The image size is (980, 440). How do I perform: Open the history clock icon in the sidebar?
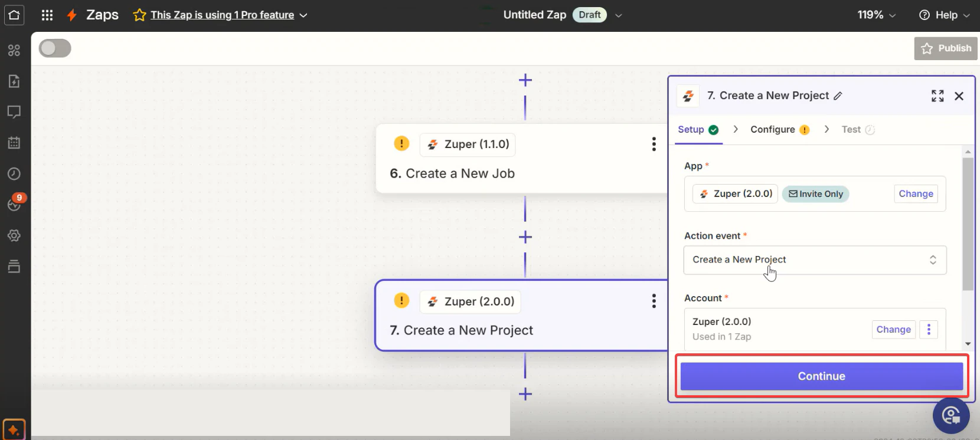(14, 173)
